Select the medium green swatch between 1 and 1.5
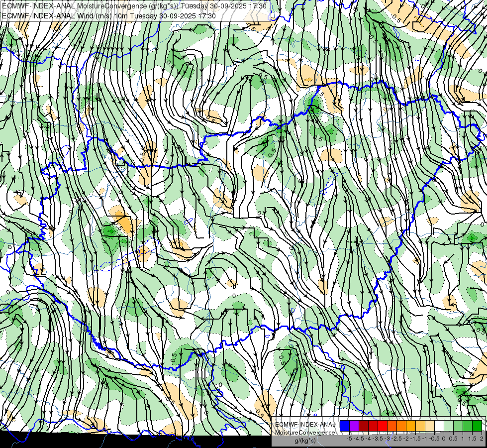The width and height of the screenshot is (487, 448). tap(468, 426)
